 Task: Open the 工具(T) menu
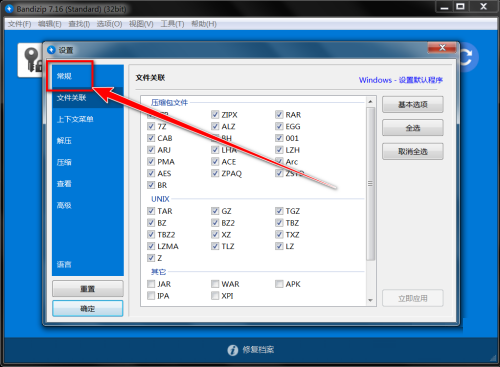(x=172, y=24)
